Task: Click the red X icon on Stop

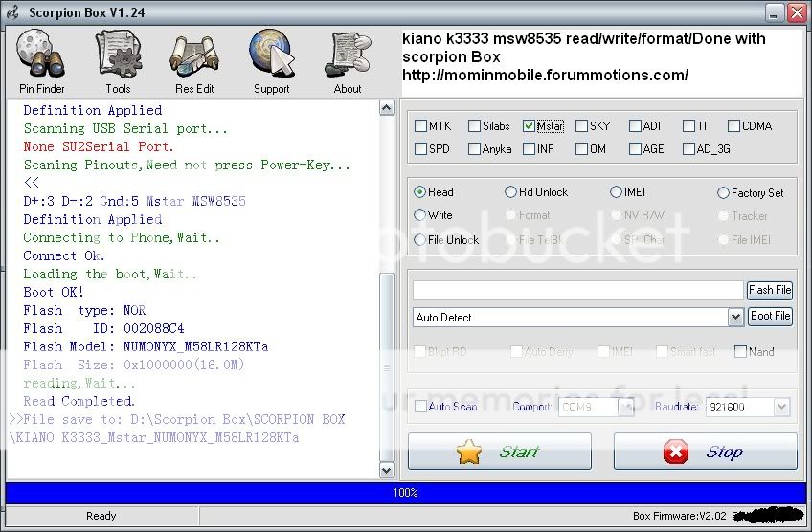Action: [x=675, y=452]
